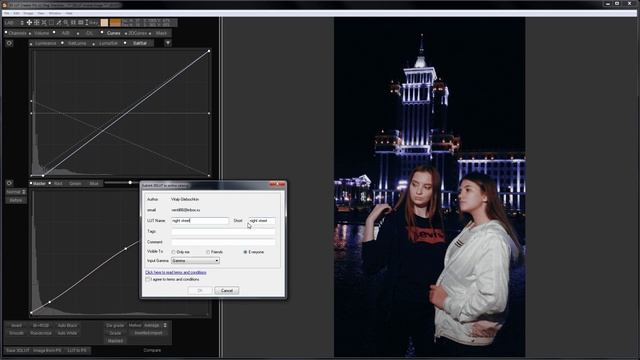640x360 pixels.
Task: Click the Comment input field
Action: 223,242
